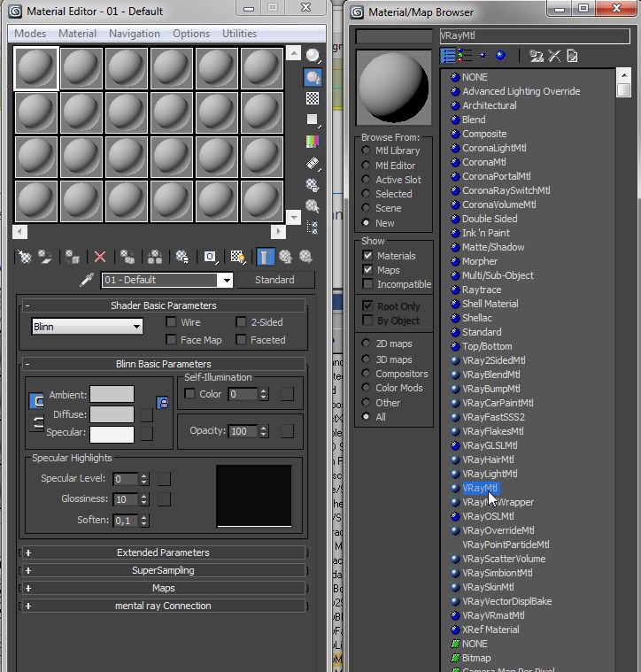Open the Material/Map Navigator icon
The width and height of the screenshot is (641, 672).
tap(313, 228)
